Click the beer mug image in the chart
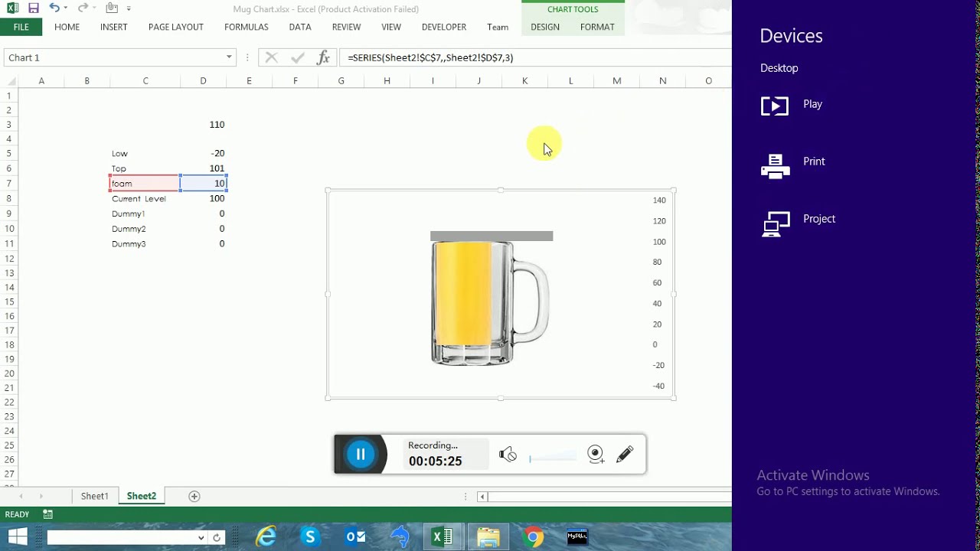This screenshot has width=980, height=551. pyautogui.click(x=490, y=303)
